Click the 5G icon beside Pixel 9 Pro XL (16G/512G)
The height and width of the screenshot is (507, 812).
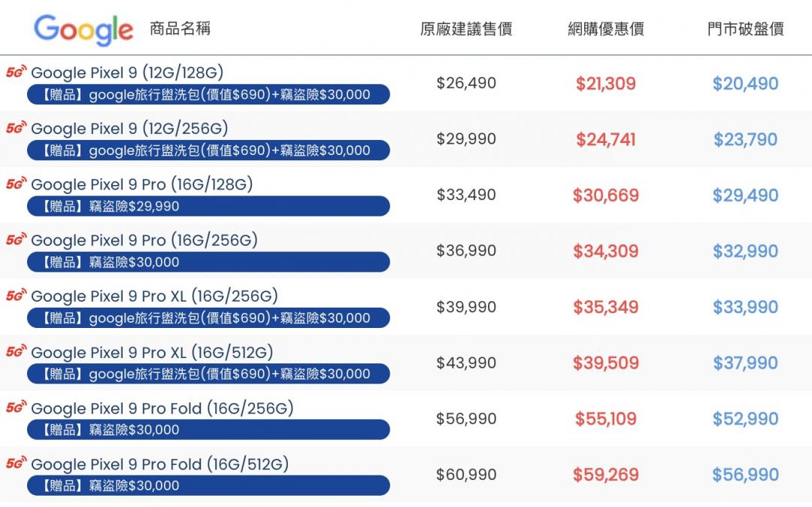tap(17, 352)
